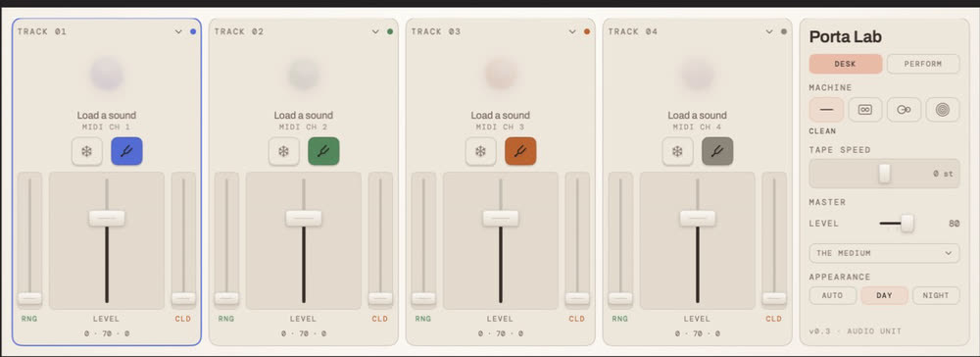Set appearance to Night
The height and width of the screenshot is (357, 980).
click(936, 295)
